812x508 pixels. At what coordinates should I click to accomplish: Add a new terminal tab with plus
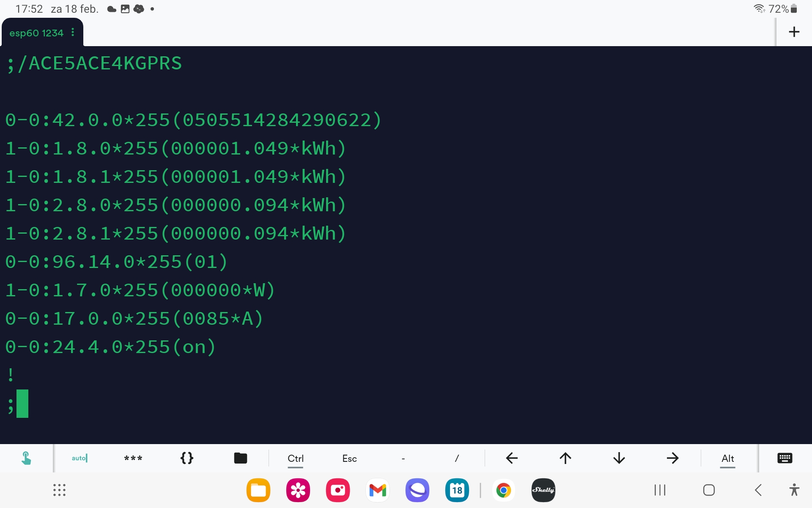click(x=794, y=32)
